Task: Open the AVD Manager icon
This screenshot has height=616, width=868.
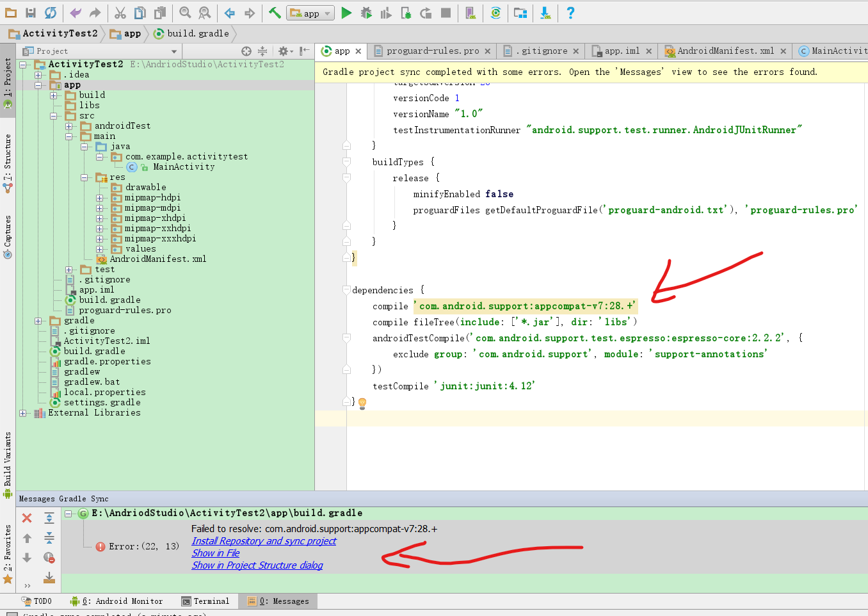Action: pyautogui.click(x=470, y=13)
